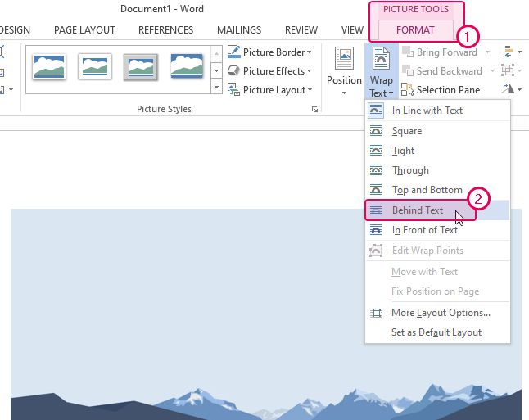
Task: Choose the Through wrap icon
Action: click(376, 170)
